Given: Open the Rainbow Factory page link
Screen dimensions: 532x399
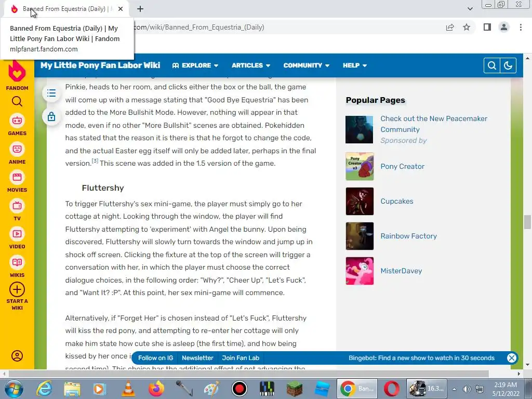Looking at the screenshot, I should tap(408, 236).
